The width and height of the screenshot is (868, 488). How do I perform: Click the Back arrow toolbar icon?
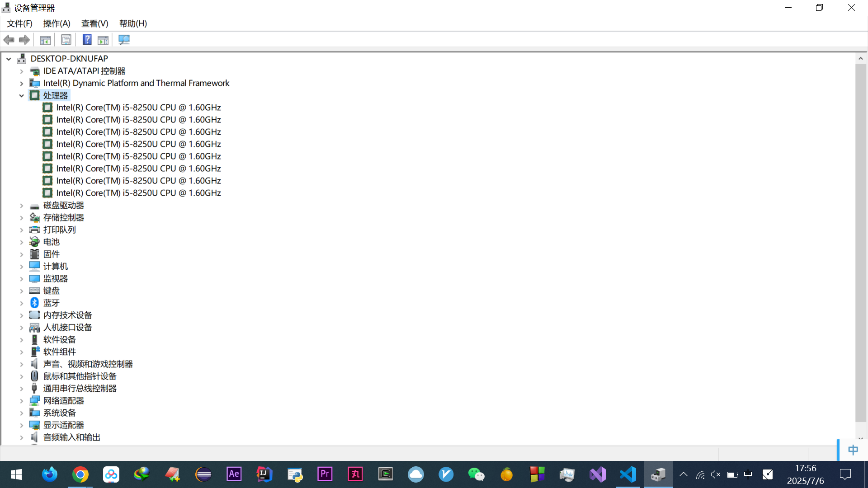point(9,40)
